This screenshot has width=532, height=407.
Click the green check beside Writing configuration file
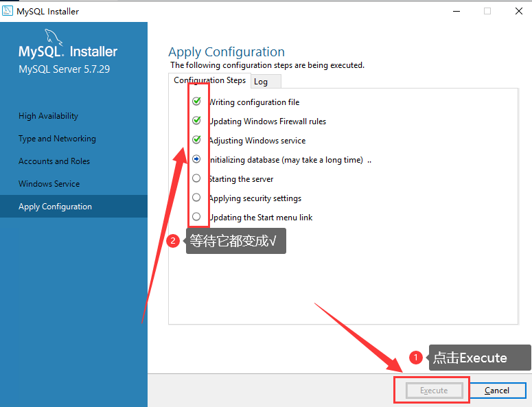coord(196,101)
